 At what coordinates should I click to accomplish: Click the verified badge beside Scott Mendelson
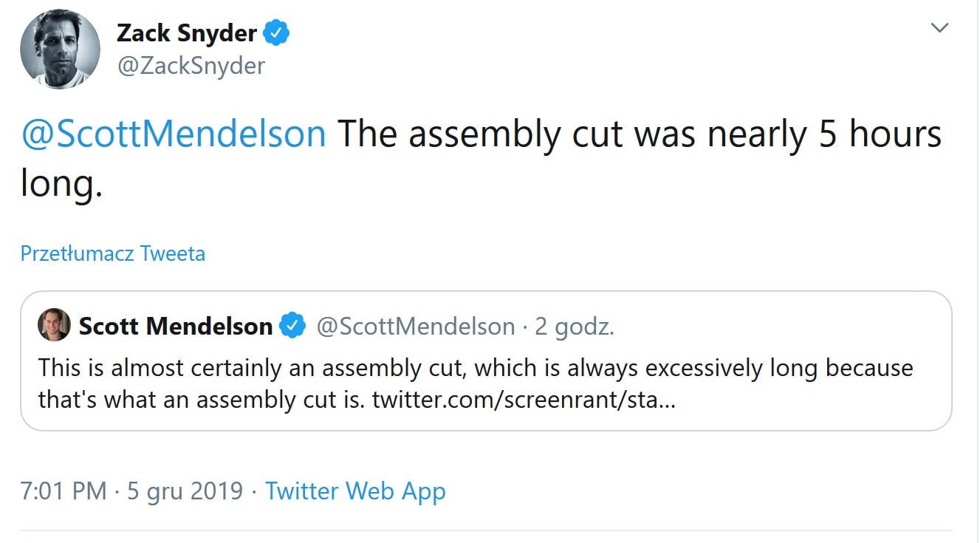[x=292, y=326]
